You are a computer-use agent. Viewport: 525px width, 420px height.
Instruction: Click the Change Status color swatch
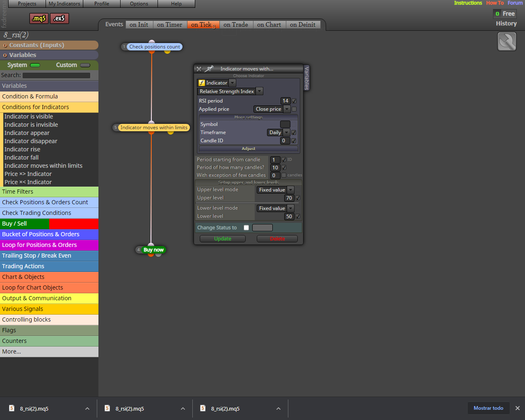pos(262,228)
